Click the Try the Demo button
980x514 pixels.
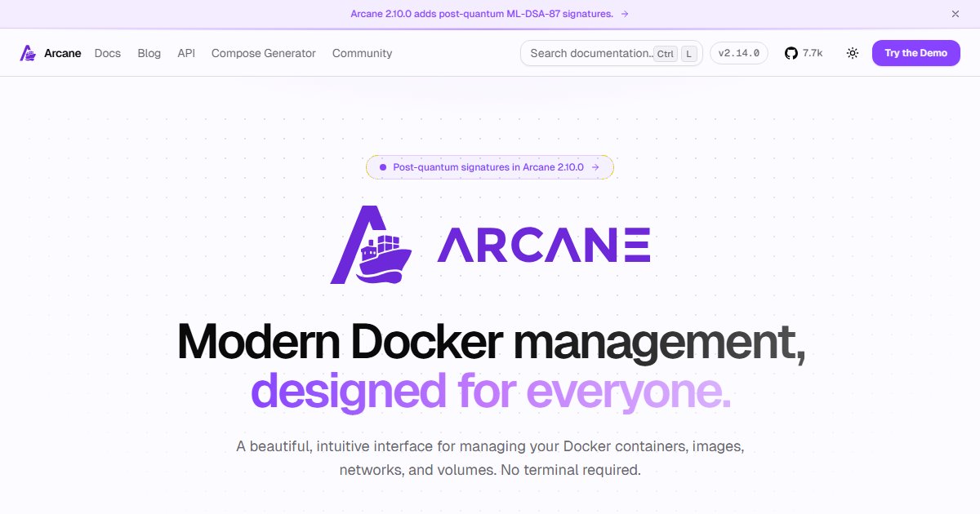[x=916, y=53]
